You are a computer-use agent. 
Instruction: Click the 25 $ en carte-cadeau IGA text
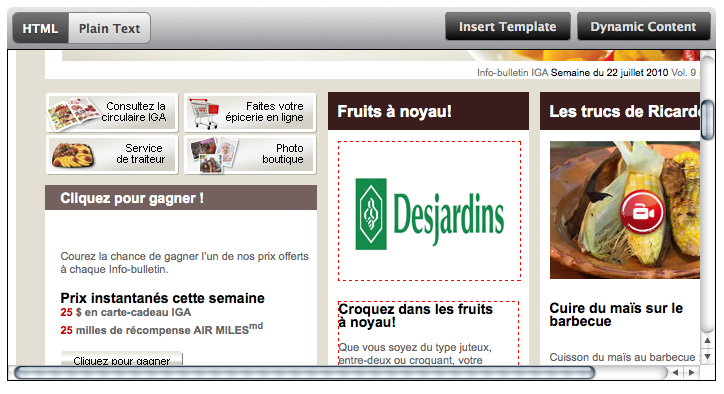coord(126,312)
